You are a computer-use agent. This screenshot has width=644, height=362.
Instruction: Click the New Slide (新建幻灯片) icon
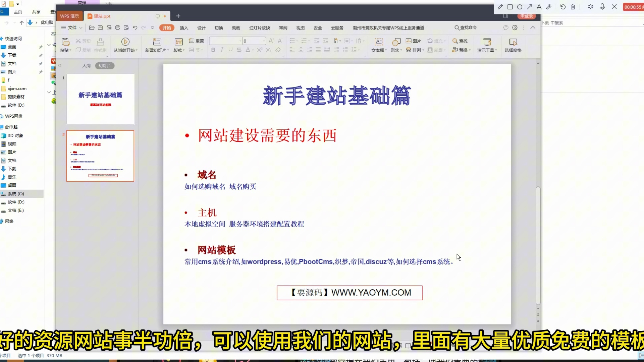[157, 42]
